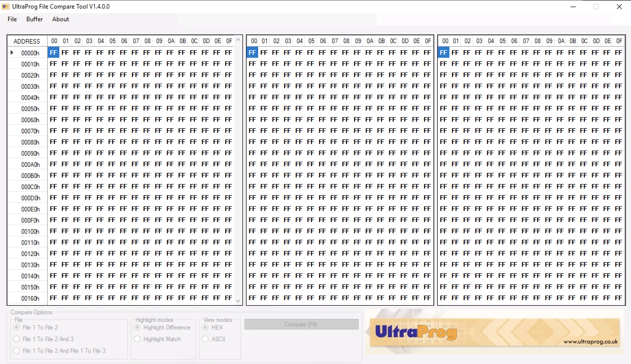Open the About menu

60,19
